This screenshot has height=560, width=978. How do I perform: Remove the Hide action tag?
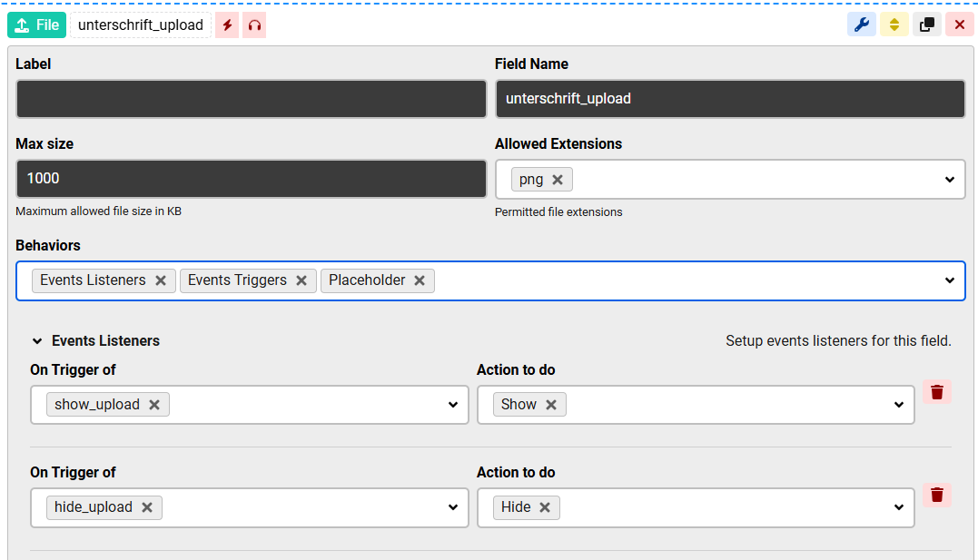(545, 507)
